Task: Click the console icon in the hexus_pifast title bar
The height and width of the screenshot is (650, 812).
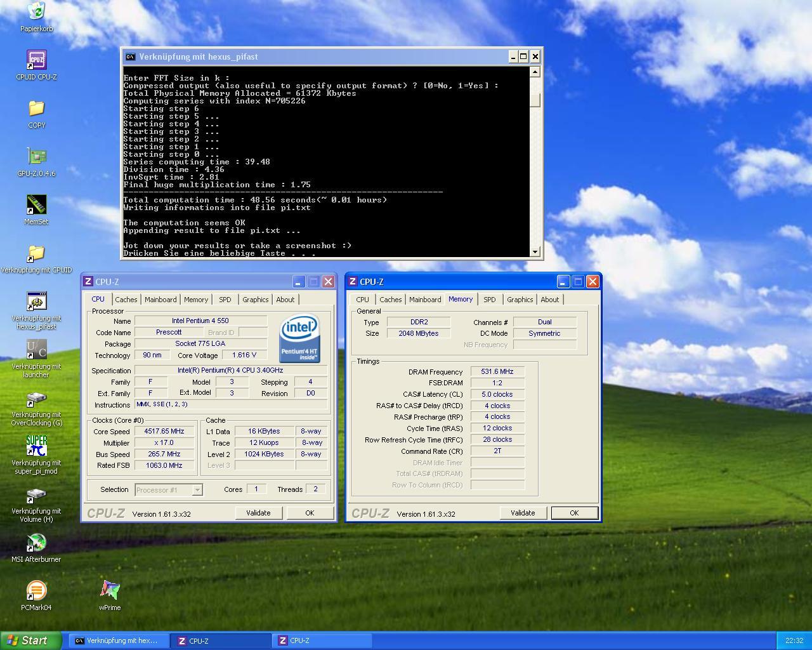Action: (x=130, y=56)
